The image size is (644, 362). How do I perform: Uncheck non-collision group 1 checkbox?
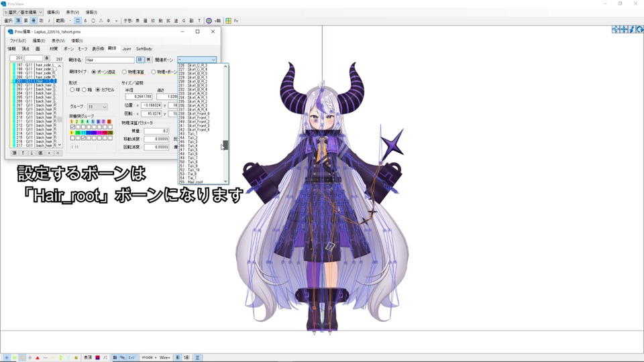pyautogui.click(x=72, y=127)
